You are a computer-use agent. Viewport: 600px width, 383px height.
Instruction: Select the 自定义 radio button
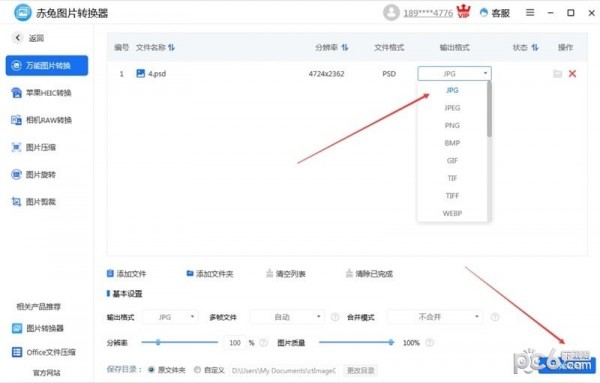[x=197, y=370]
